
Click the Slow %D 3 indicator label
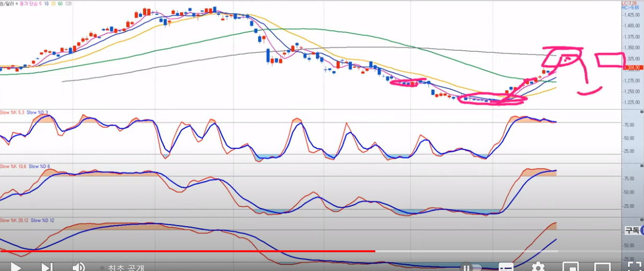click(37, 112)
